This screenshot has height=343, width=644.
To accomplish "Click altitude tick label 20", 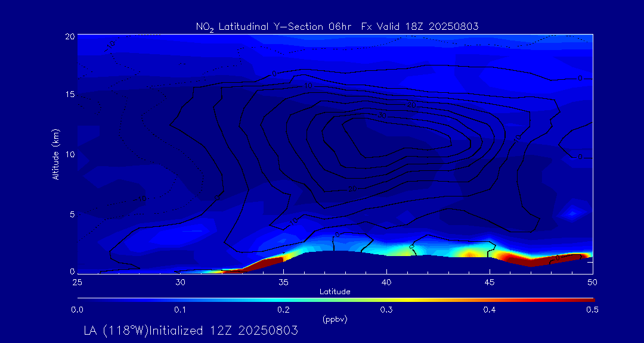I will (69, 36).
